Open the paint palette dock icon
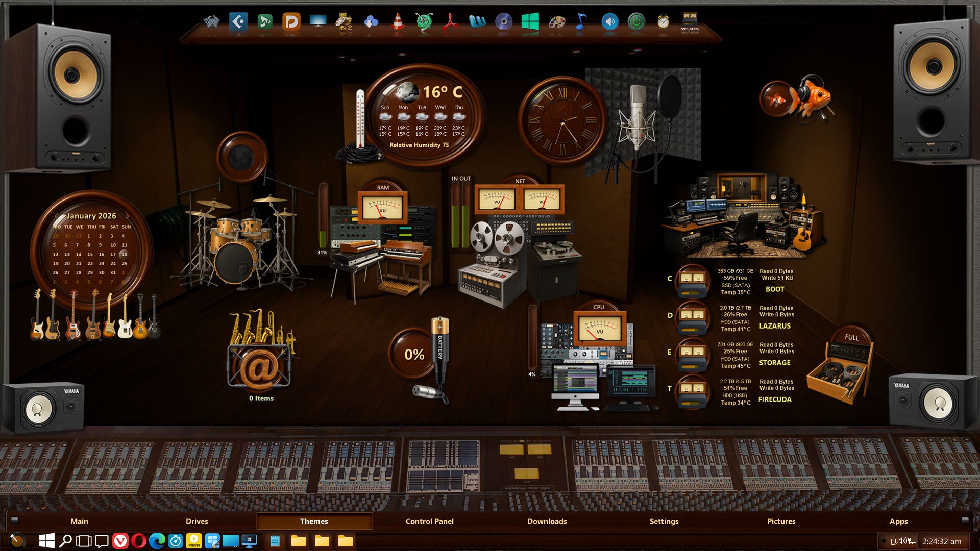 [x=556, y=22]
